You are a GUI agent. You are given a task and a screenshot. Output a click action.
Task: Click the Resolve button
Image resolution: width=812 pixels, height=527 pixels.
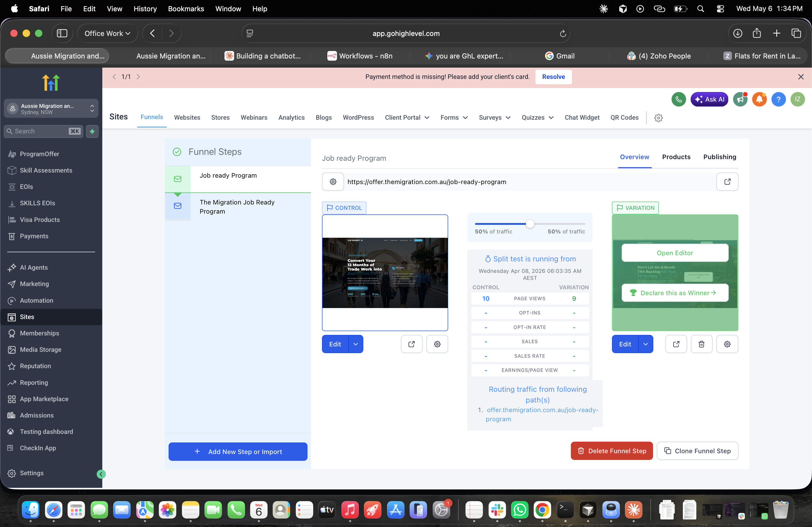coord(553,77)
